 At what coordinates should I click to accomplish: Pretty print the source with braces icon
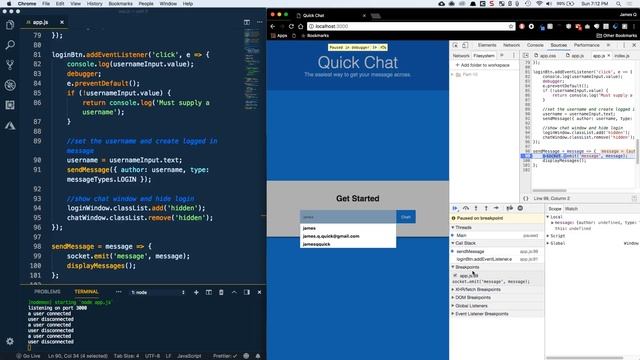(x=526, y=198)
